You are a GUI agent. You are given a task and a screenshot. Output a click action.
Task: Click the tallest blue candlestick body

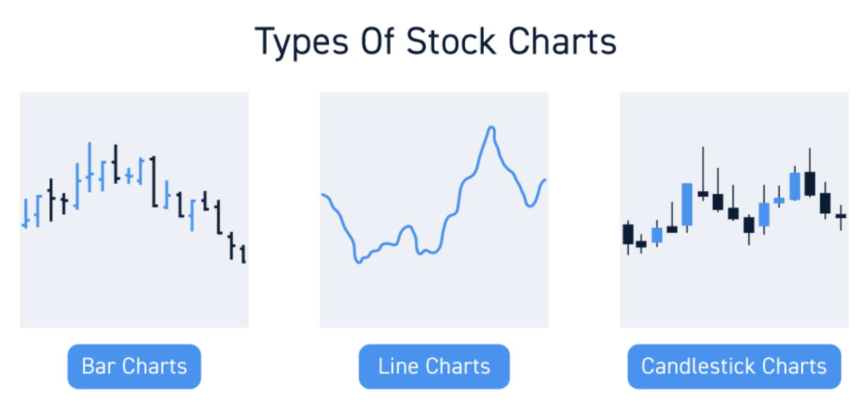click(687, 204)
